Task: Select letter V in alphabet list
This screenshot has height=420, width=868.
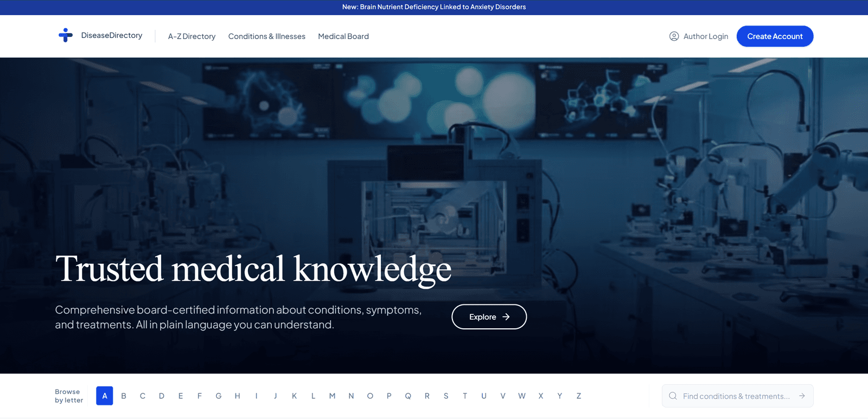Action: coord(503,396)
